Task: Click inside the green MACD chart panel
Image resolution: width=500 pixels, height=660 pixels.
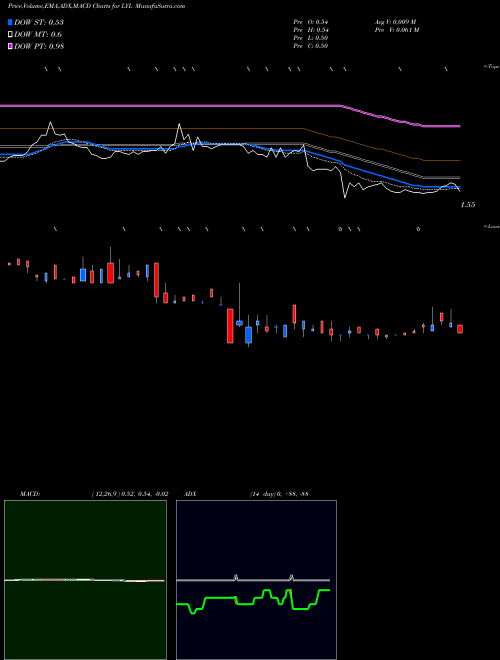Action: [85, 580]
